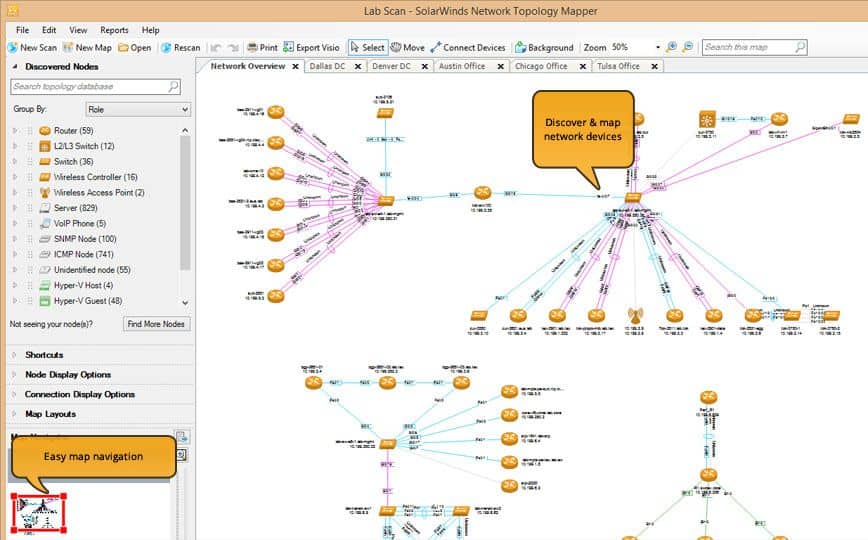Click the VoIP Phone role icon
The width and height of the screenshot is (868, 540).
pyautogui.click(x=45, y=224)
